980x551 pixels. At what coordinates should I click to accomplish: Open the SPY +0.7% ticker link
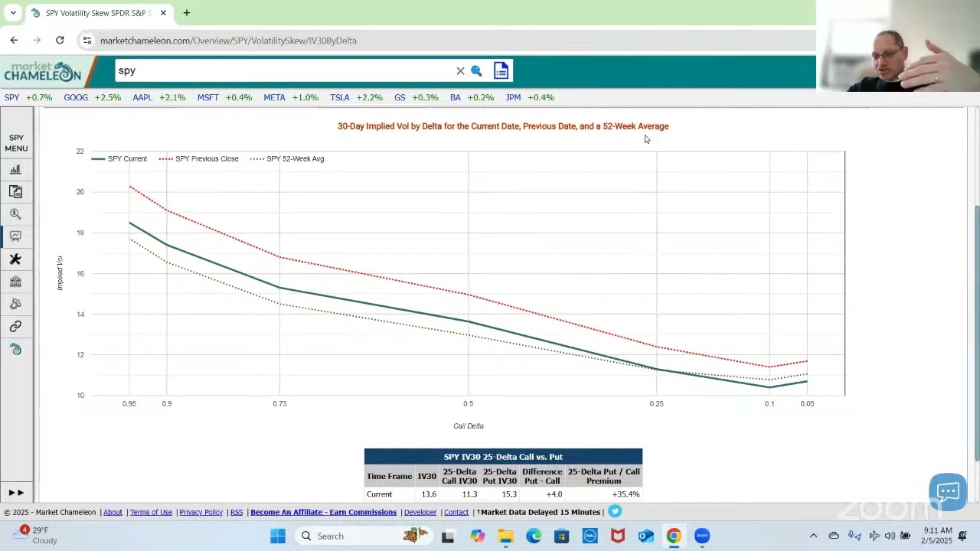(28, 97)
